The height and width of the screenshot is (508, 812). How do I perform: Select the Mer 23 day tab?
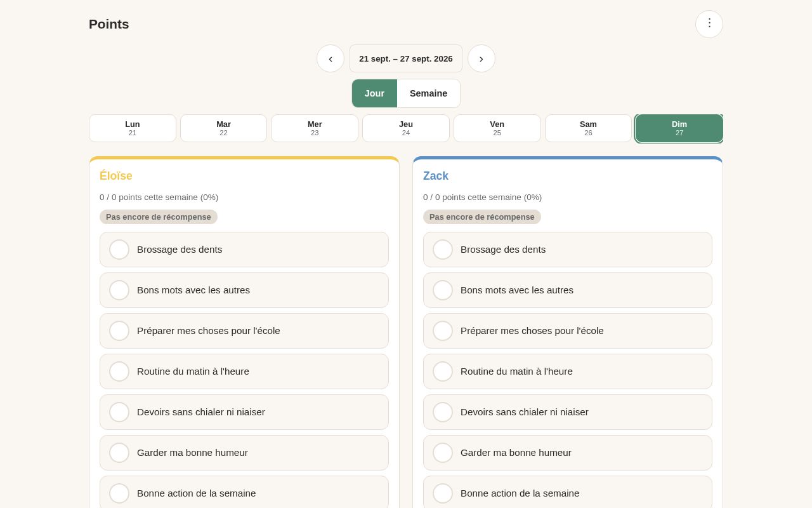pyautogui.click(x=315, y=128)
